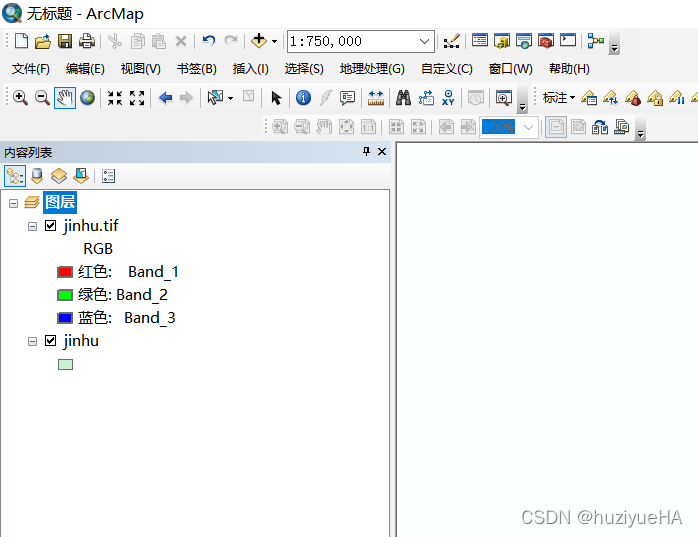Open the 选择(S) menu
This screenshot has height=537, width=698.
pyautogui.click(x=304, y=69)
